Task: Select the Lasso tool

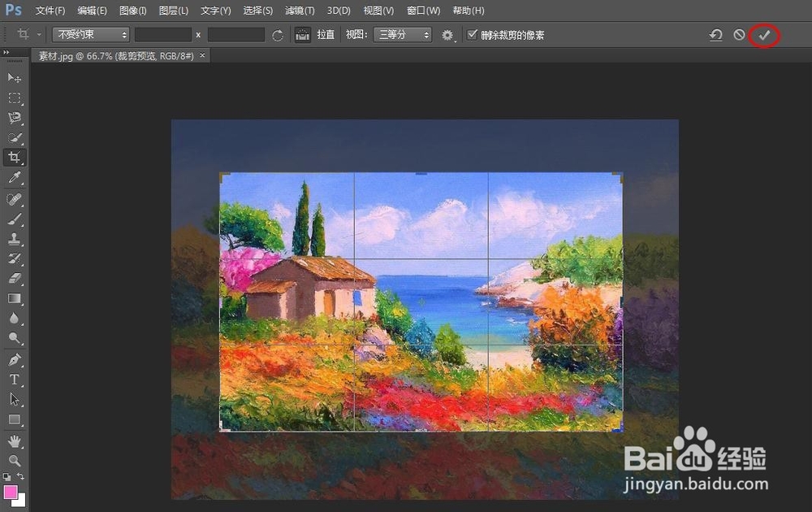Action: (14, 118)
